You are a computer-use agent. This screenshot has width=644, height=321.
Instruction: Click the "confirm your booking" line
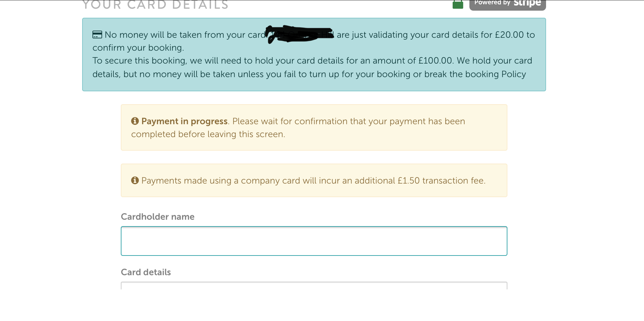click(x=138, y=48)
